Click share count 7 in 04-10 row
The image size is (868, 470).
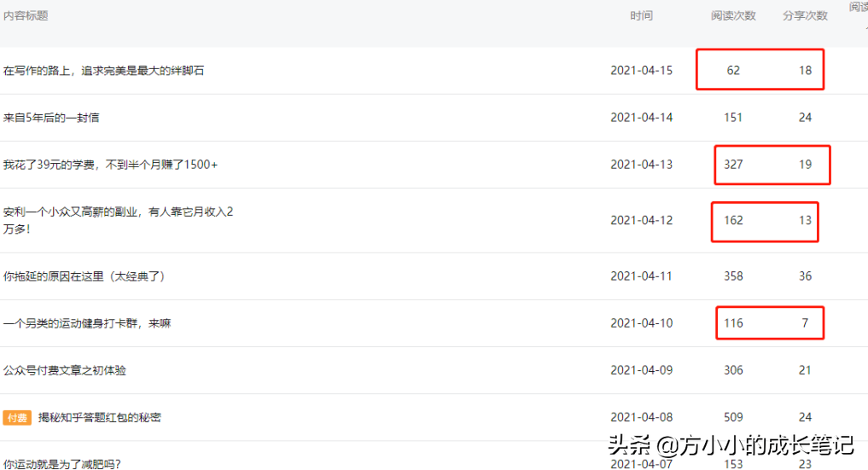(805, 323)
